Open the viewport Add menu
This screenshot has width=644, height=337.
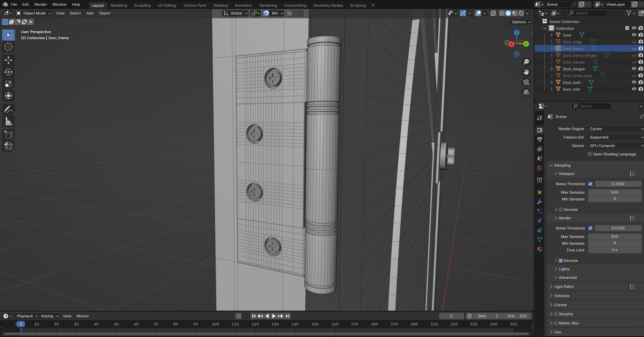[90, 13]
